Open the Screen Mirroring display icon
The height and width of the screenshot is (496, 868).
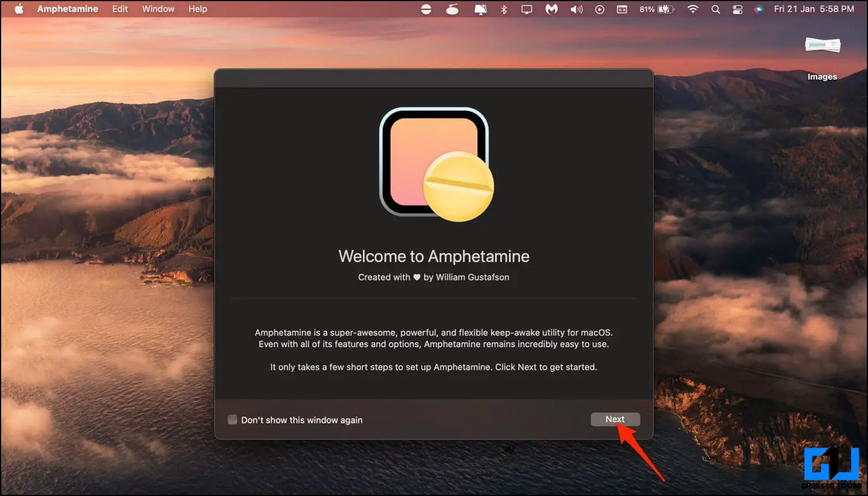point(526,9)
